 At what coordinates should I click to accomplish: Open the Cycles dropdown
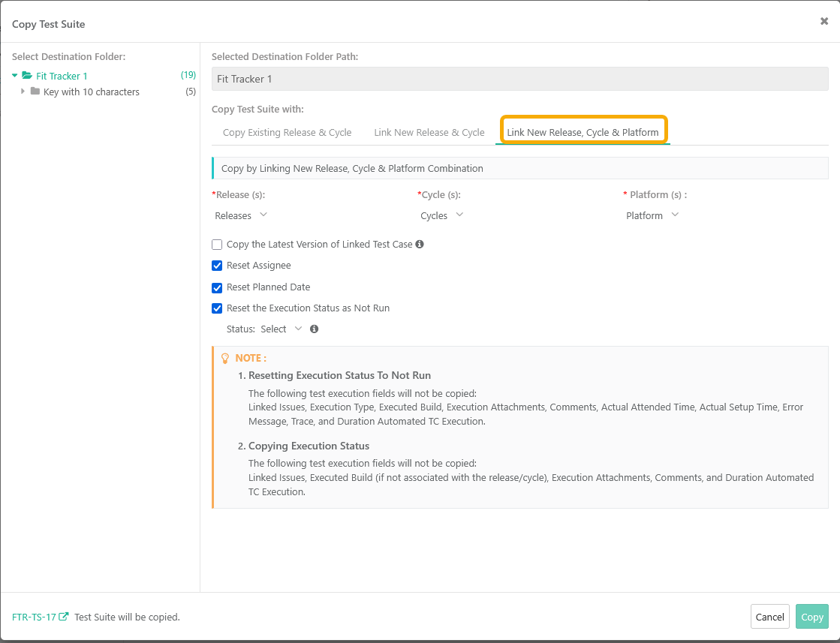441,215
